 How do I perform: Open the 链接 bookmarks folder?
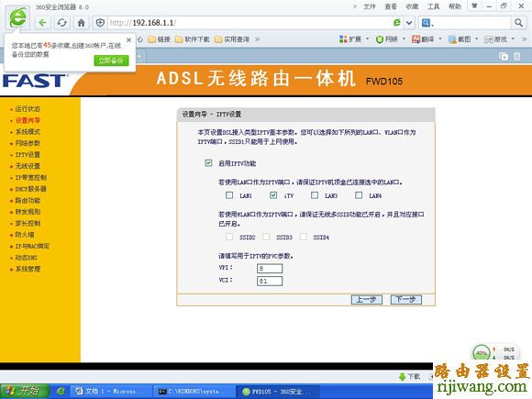click(x=159, y=39)
